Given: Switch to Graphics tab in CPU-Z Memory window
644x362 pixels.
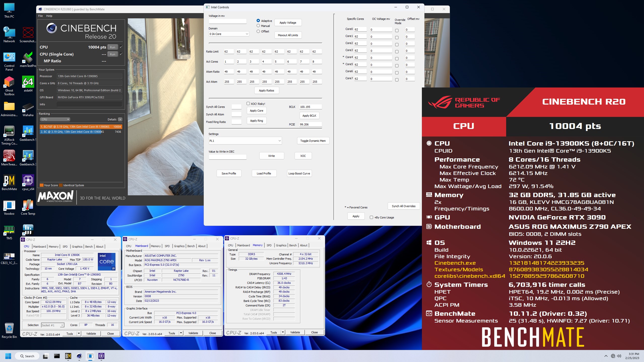Looking at the screenshot, I should pos(281,245).
